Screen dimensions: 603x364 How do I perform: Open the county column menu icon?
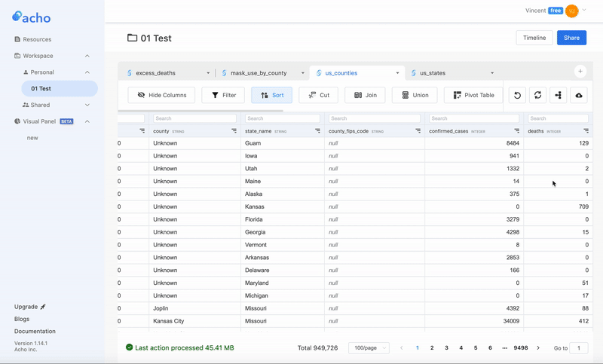click(x=234, y=131)
